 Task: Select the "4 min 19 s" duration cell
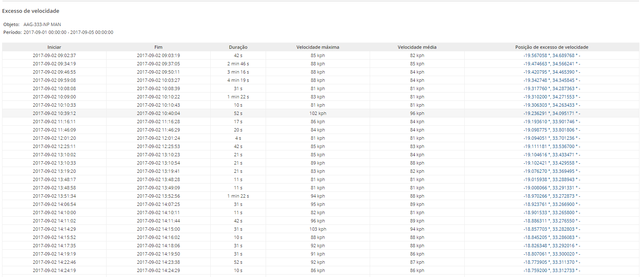click(x=238, y=80)
